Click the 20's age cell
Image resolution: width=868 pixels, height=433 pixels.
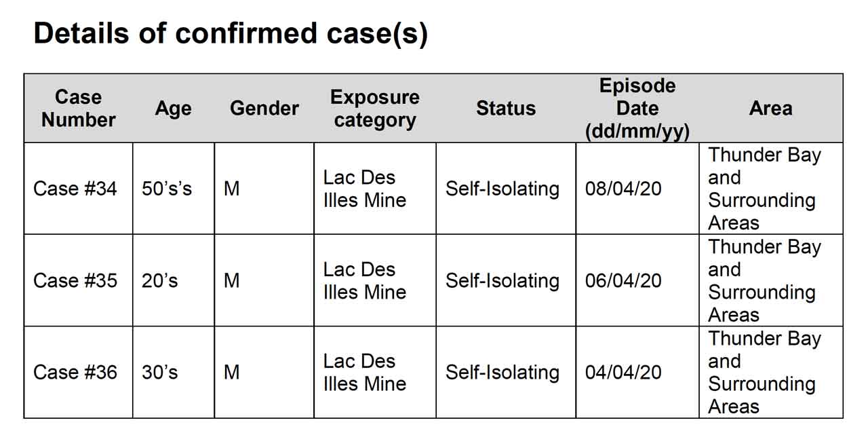point(160,280)
